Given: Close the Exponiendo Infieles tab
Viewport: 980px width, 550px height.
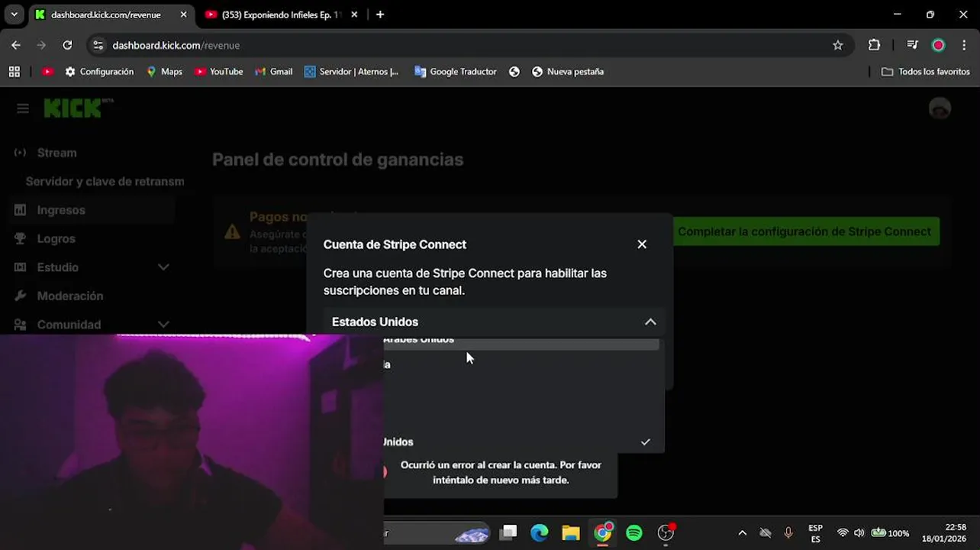Looking at the screenshot, I should tap(354, 15).
